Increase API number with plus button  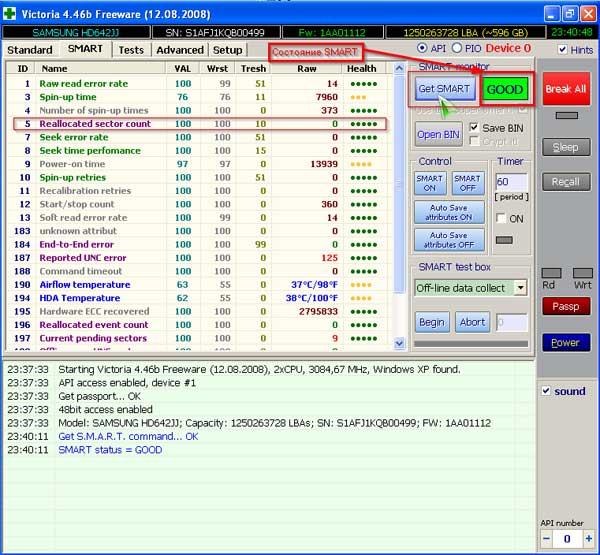coord(588,538)
